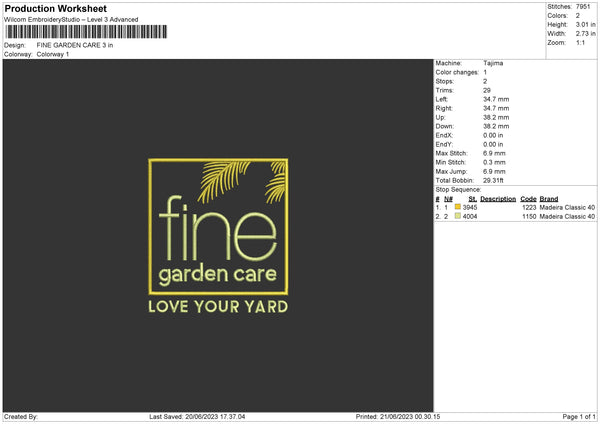Image resolution: width=600 pixels, height=424 pixels.
Task: Click the Zoom value '1:1'
Action: 580,43
